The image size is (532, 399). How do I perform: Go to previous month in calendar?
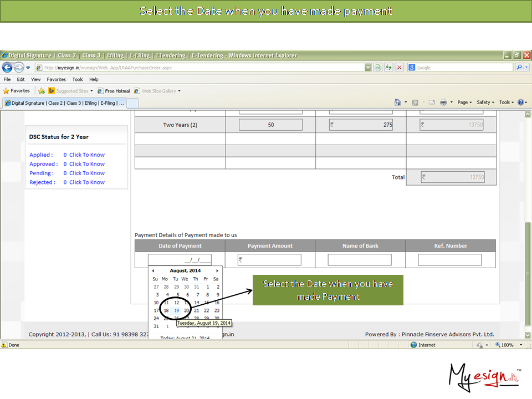coord(154,271)
